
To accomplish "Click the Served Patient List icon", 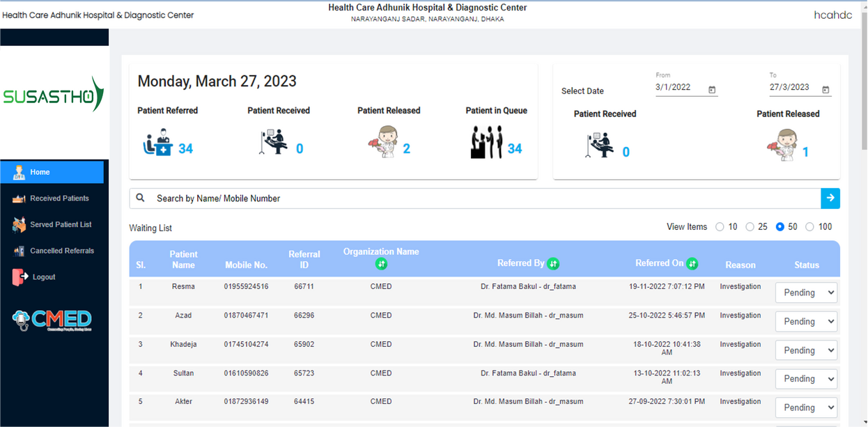I will point(19,224).
